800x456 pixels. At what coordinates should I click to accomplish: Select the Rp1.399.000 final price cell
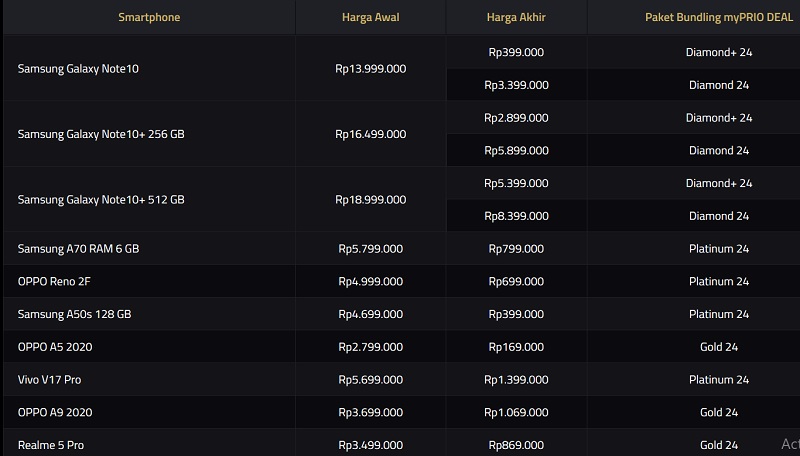[516, 380]
